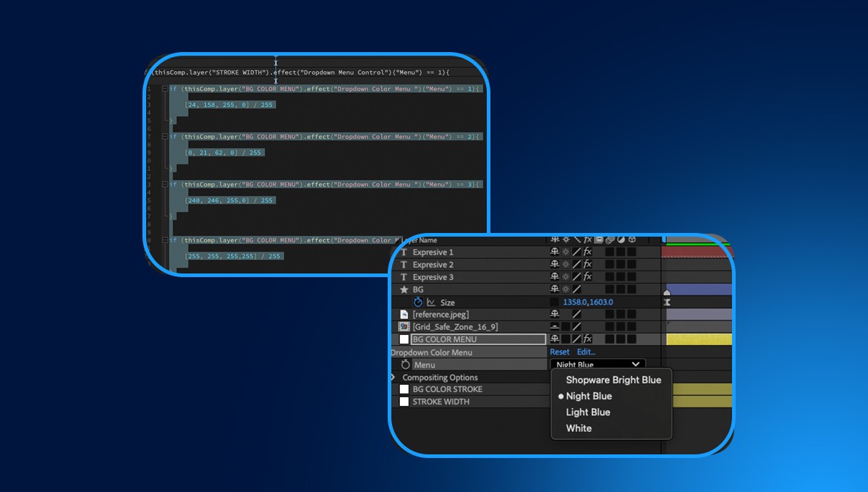Click code line [240, 246, 255,0] / 255
This screenshot has height=492, width=868.
click(229, 200)
